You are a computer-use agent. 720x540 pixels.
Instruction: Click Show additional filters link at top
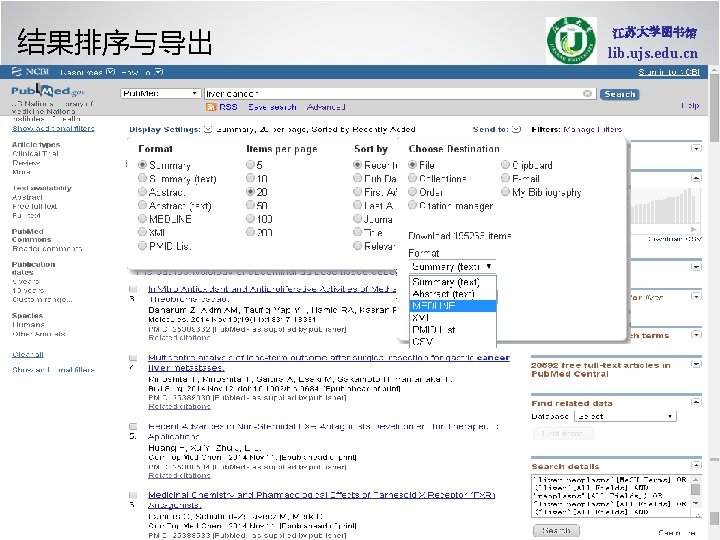point(53,129)
